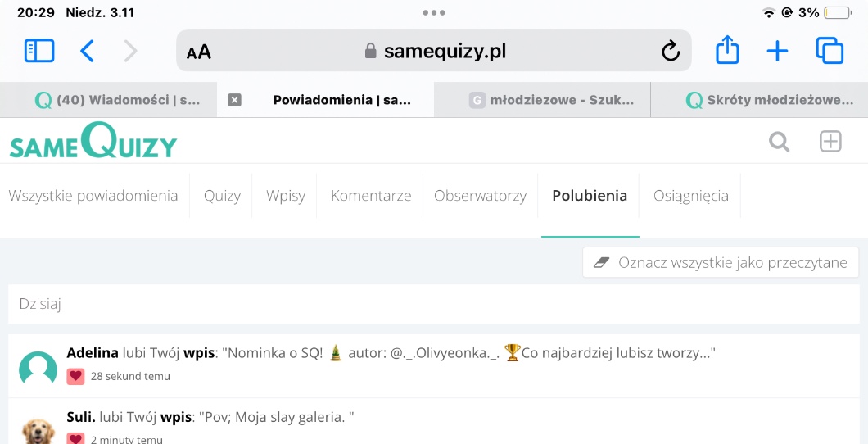This screenshot has height=444, width=868.
Task: Go back to previous page
Action: pyautogui.click(x=88, y=51)
